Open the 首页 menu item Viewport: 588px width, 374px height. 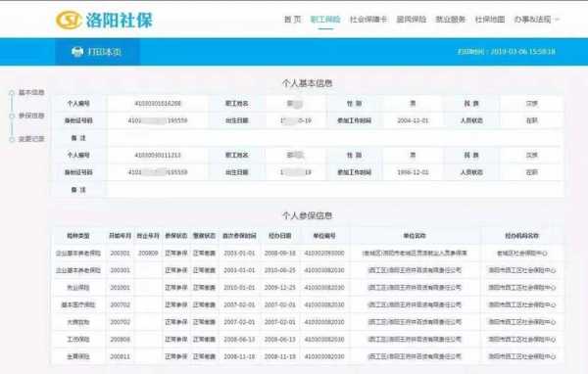292,20
